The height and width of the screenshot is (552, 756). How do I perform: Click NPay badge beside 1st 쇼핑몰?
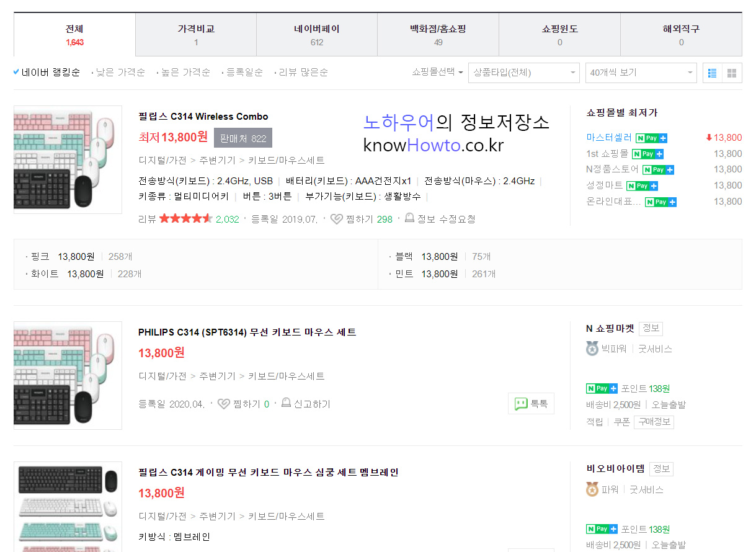[x=647, y=154]
